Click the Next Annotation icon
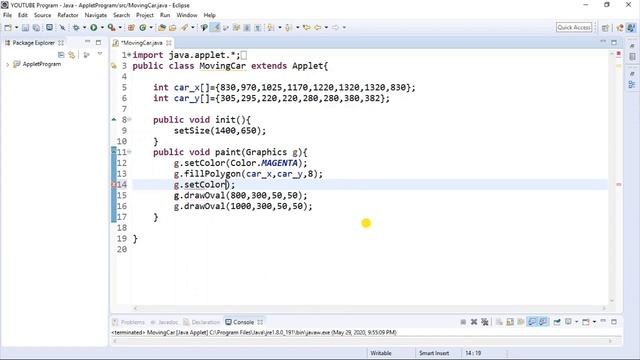 pyautogui.click(x=271, y=27)
